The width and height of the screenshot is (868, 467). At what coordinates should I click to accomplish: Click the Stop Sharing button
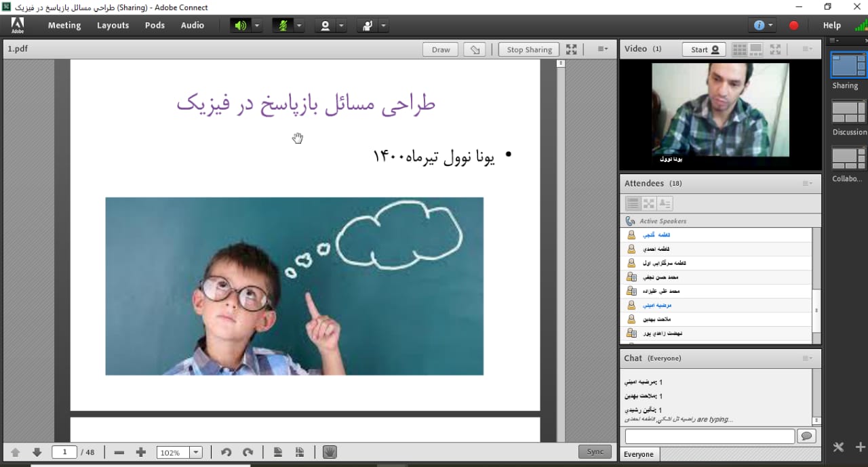click(529, 49)
